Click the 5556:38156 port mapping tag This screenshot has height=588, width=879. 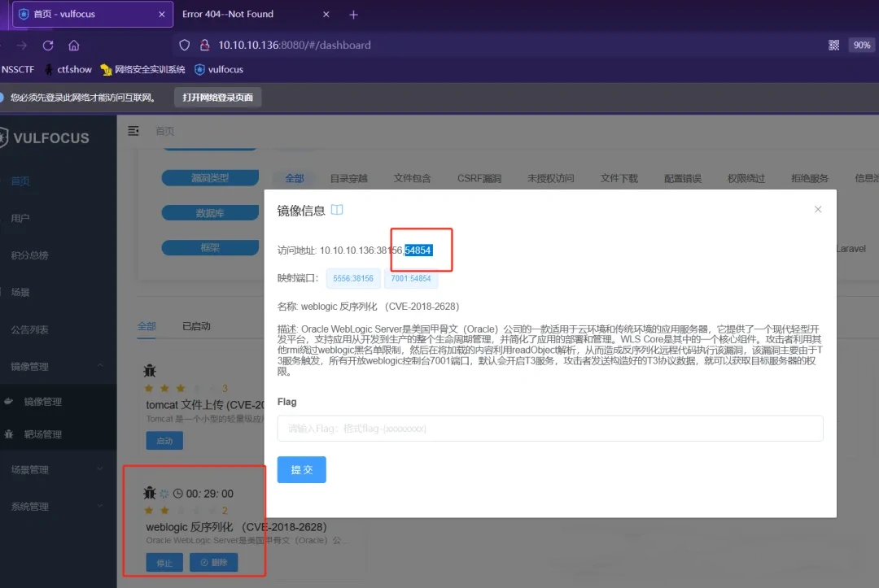tap(353, 278)
